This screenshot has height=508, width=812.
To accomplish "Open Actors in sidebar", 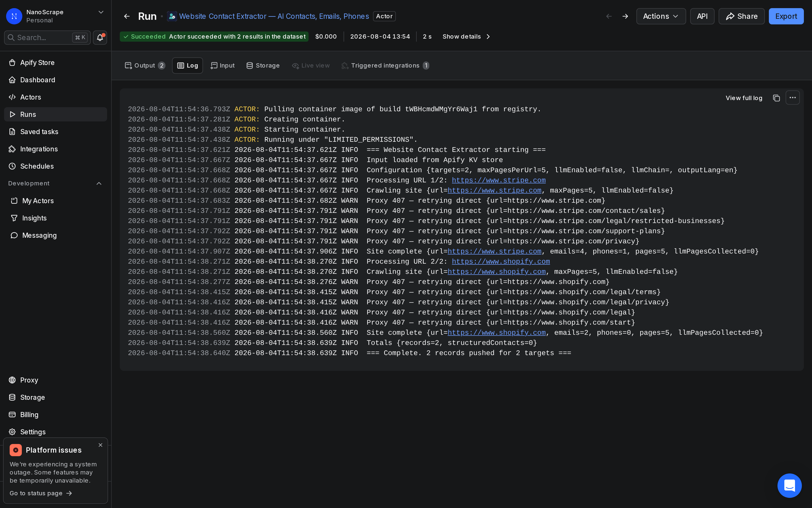I will pyautogui.click(x=55, y=97).
